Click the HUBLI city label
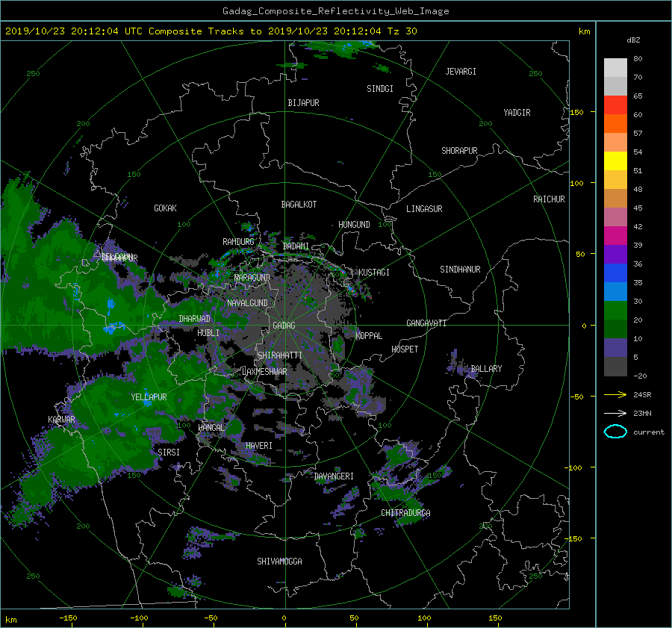The height and width of the screenshot is (628, 672). 208,333
